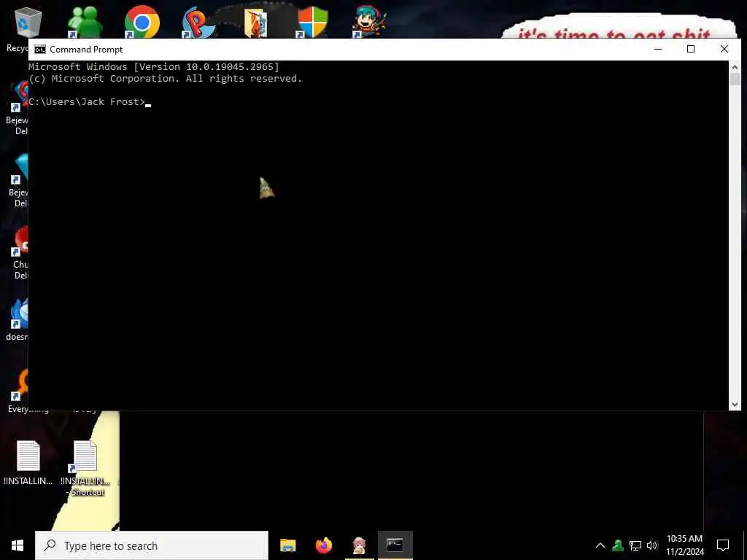
Task: Open the Peggle desktop shortcut with the letter P
Action: pyautogui.click(x=198, y=23)
